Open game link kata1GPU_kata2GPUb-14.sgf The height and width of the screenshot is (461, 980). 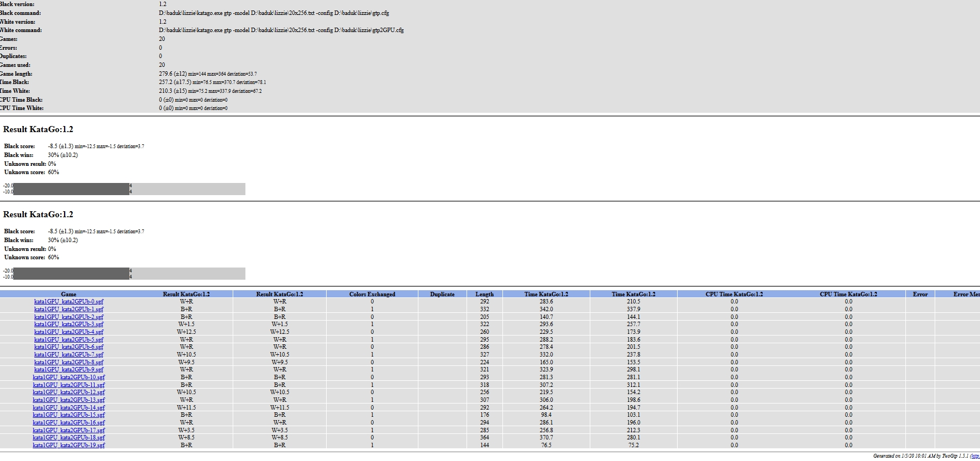(x=69, y=407)
